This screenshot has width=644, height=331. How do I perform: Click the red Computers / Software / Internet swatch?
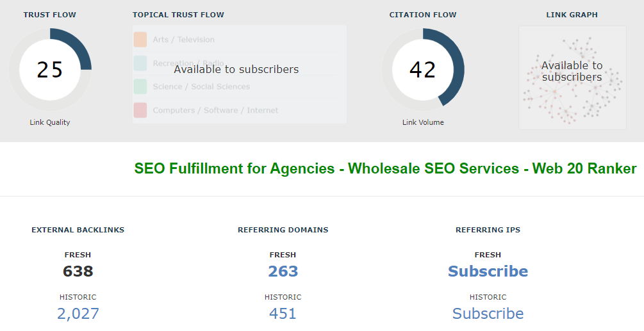(x=140, y=110)
